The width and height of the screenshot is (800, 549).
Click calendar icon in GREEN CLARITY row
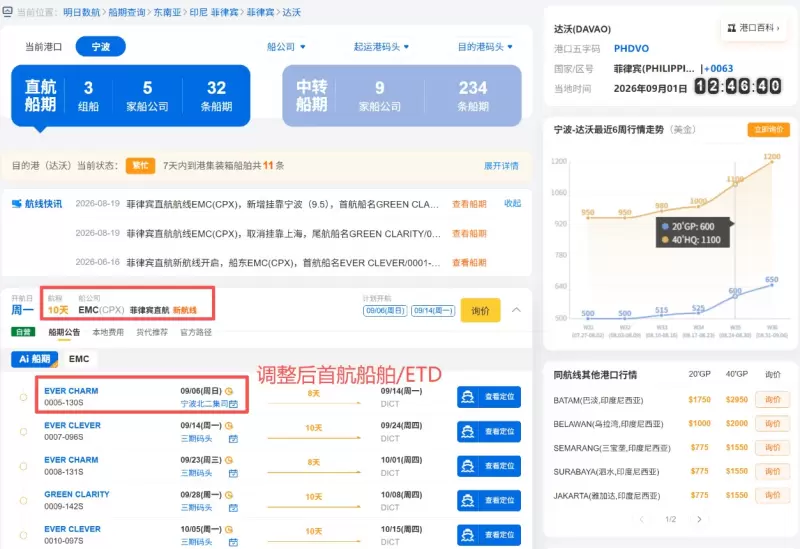pos(233,508)
